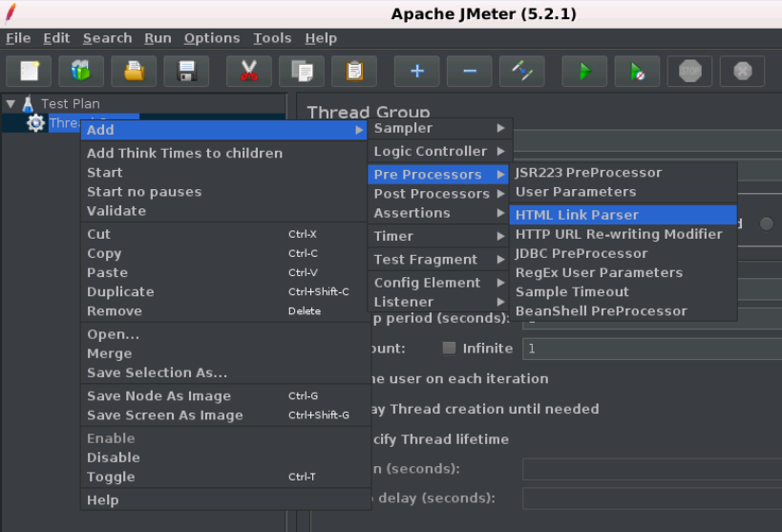
Task: Click the Paste clipboard icon
Action: (x=354, y=72)
